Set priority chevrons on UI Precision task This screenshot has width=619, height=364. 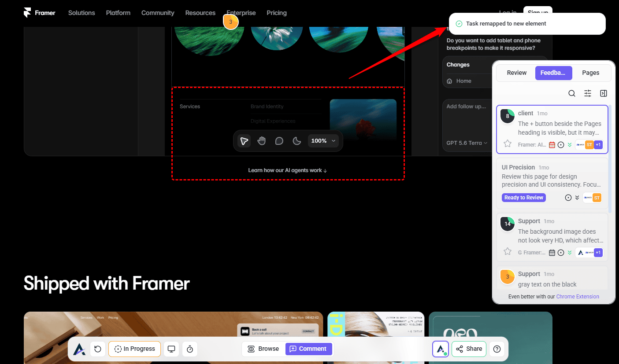click(577, 198)
